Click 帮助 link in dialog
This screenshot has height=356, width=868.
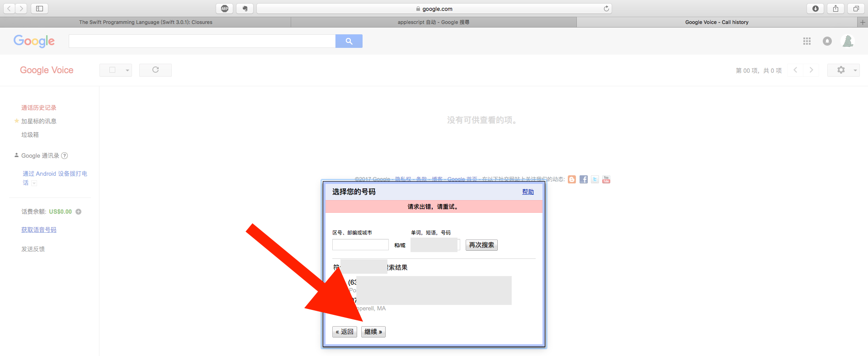click(x=528, y=192)
